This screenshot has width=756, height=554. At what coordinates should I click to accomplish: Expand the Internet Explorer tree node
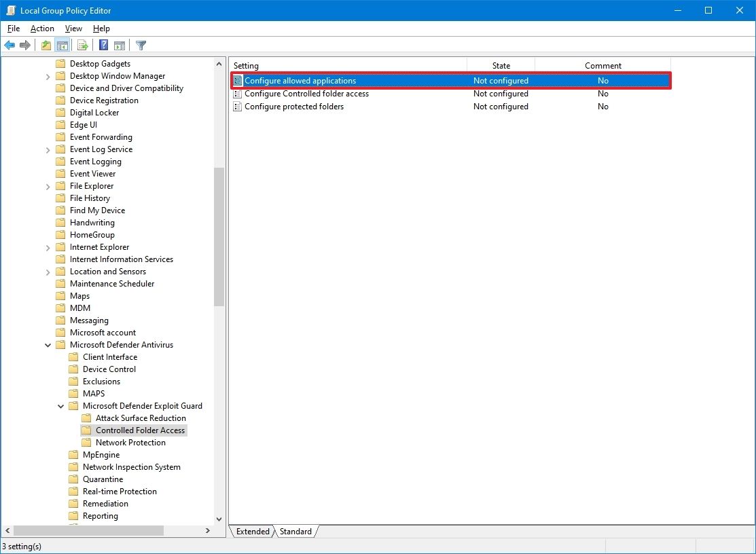point(47,246)
